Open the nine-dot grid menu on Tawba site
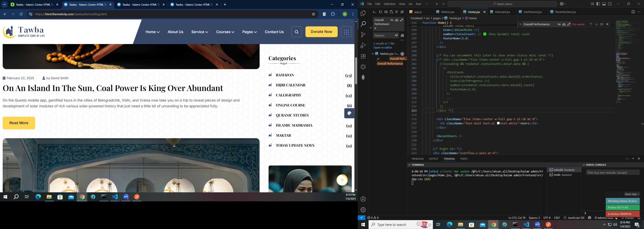The height and width of the screenshot is (229, 644). pos(346,32)
